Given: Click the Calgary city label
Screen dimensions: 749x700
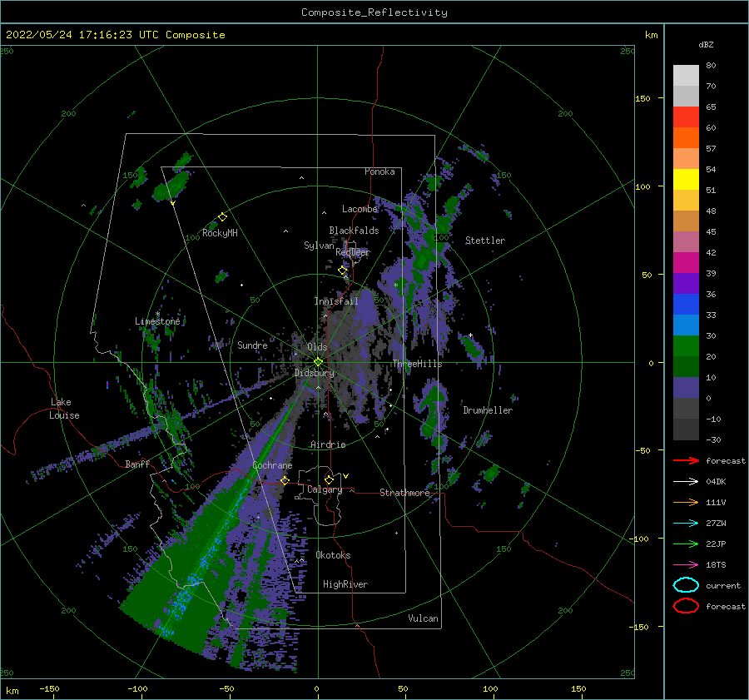Looking at the screenshot, I should (325, 489).
